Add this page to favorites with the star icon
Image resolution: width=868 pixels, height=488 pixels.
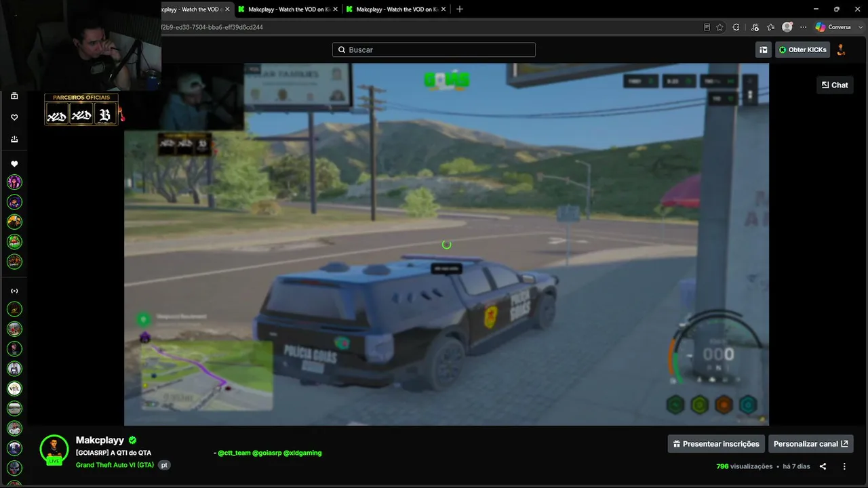[x=719, y=27]
